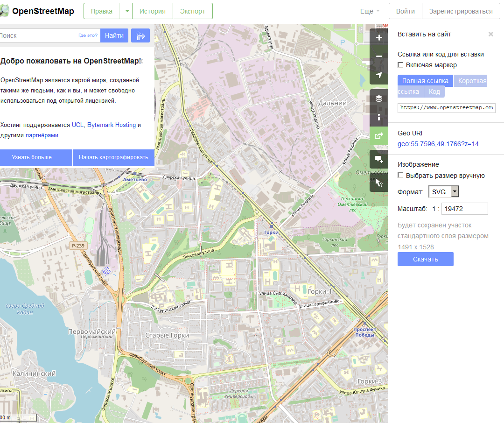Open the Правка editor dropdown arrow
Viewport: 504px width, 423px height.
coord(127,11)
